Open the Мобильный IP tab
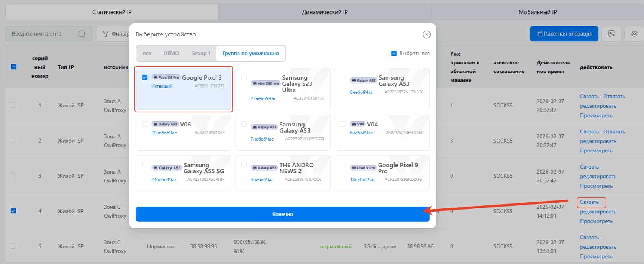Viewport: 644px width, 264px height. pos(537,12)
